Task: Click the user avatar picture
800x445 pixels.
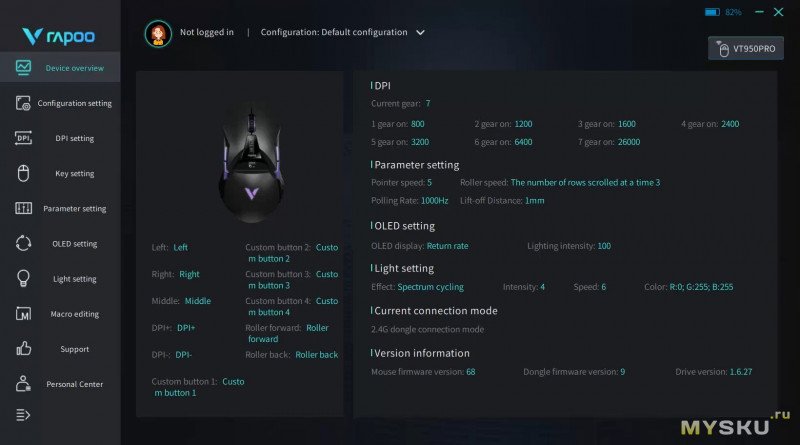Action: point(158,33)
